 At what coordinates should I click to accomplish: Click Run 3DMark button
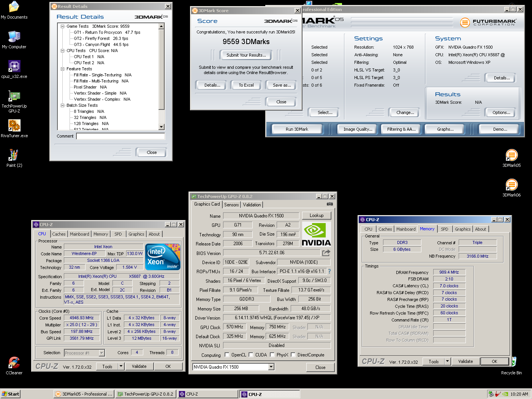(x=297, y=129)
